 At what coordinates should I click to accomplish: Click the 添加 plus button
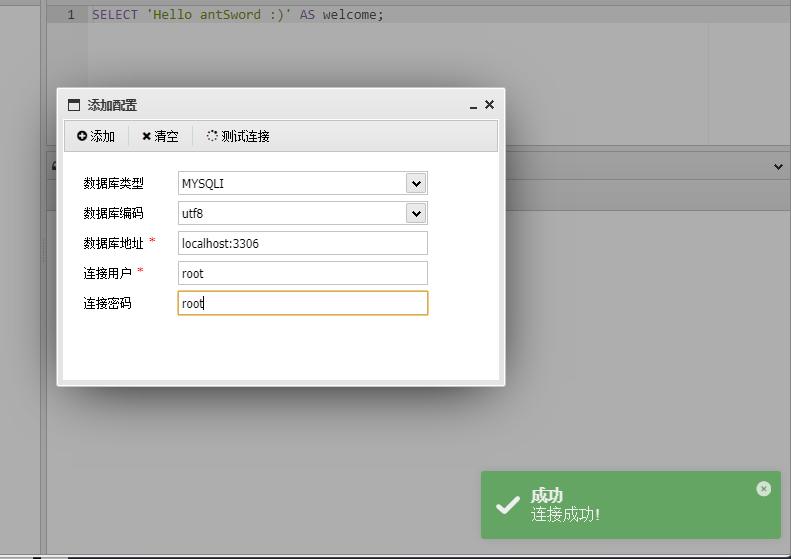coord(96,136)
